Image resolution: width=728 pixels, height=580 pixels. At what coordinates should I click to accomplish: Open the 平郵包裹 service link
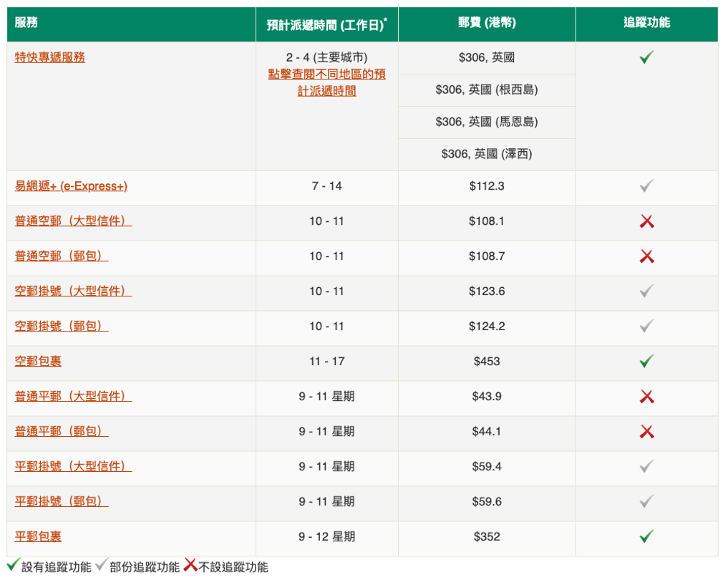pyautogui.click(x=38, y=536)
